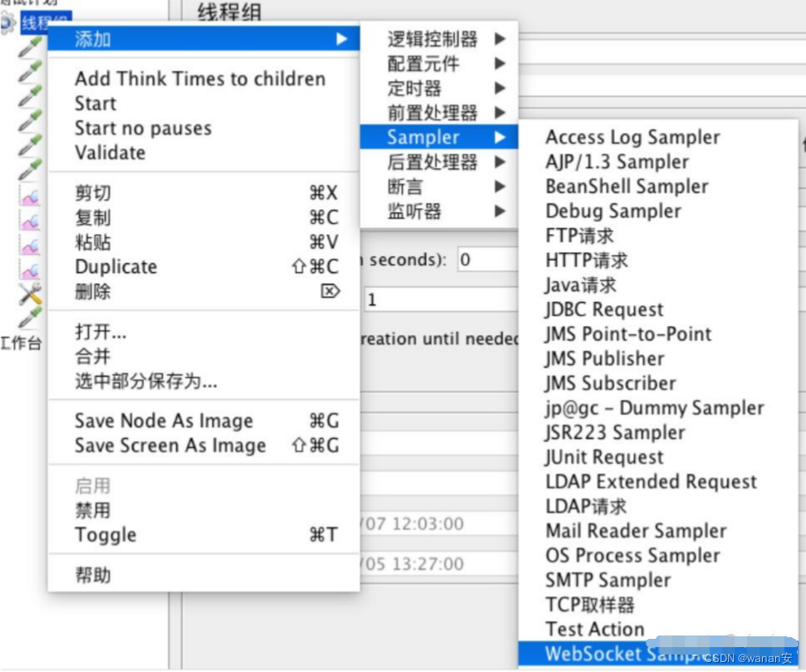The width and height of the screenshot is (806, 672).
Task: Select 添加 in the context menu
Action: coord(91,38)
